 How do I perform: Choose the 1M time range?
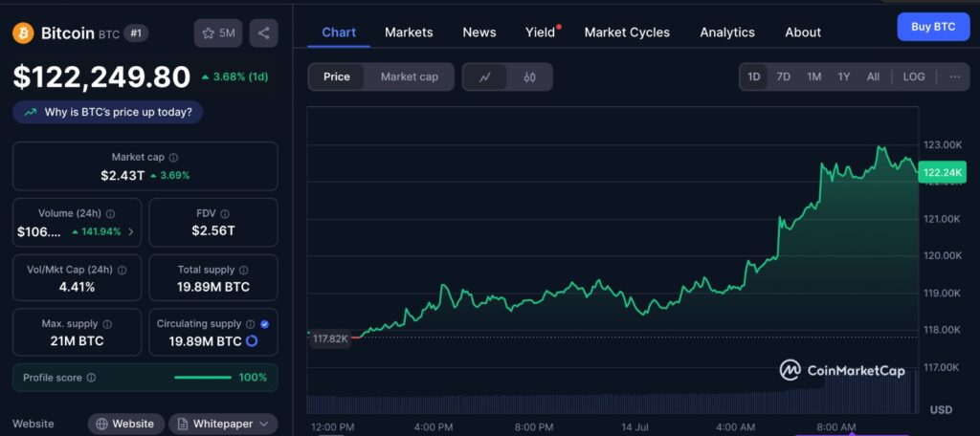[813, 76]
